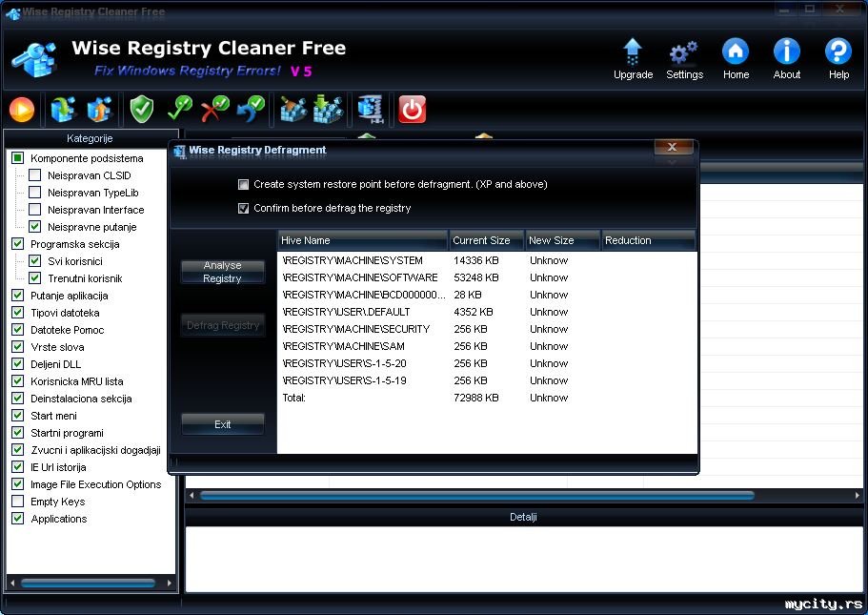Go to Home in the header
The height and width of the screenshot is (615, 868).
coord(736,59)
